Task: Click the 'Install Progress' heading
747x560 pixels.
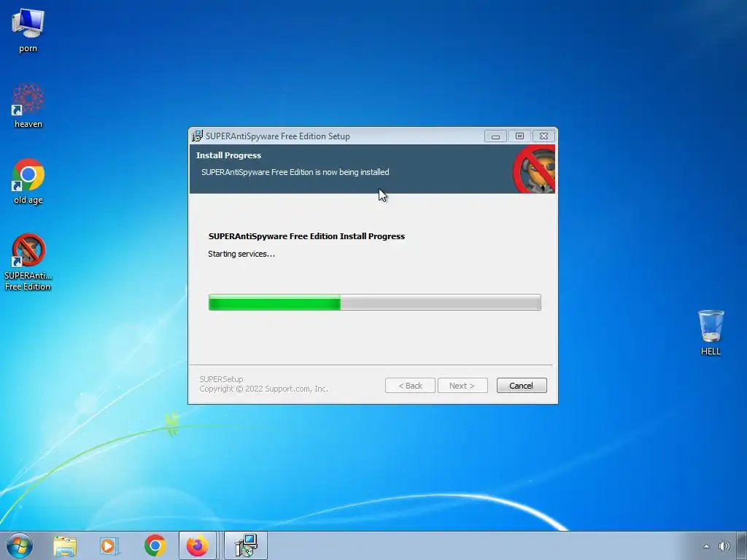Action: click(x=228, y=155)
